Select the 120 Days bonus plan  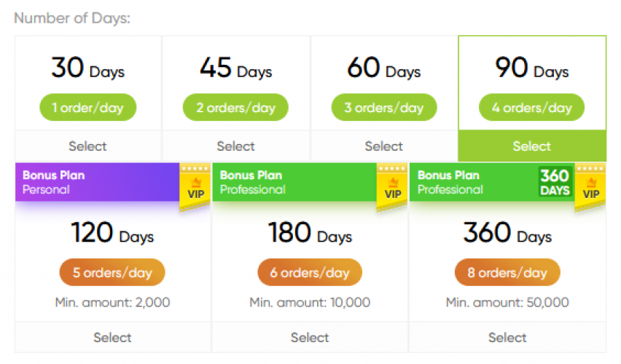(112, 337)
